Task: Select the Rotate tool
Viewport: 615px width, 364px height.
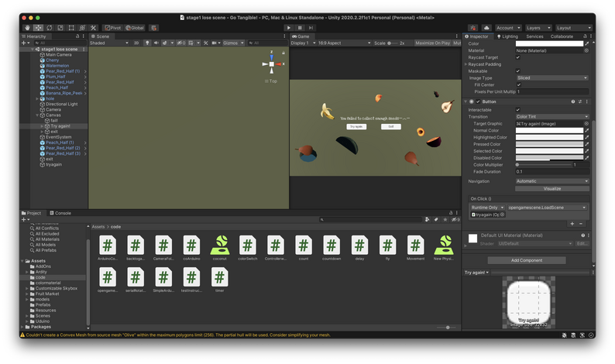Action: coord(49,28)
